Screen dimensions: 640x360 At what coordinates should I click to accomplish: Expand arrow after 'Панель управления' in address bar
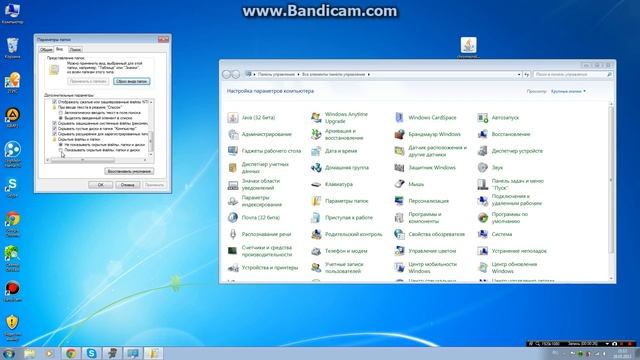tap(298, 75)
